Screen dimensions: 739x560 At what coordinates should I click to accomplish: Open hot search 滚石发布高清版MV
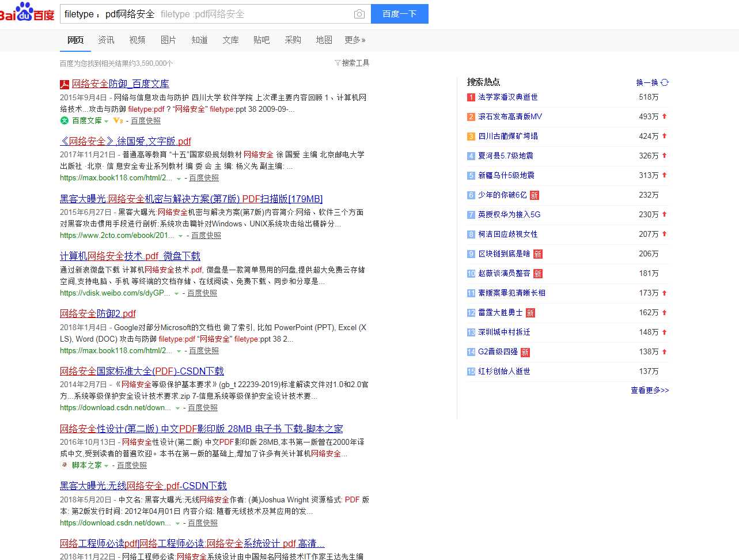510,116
